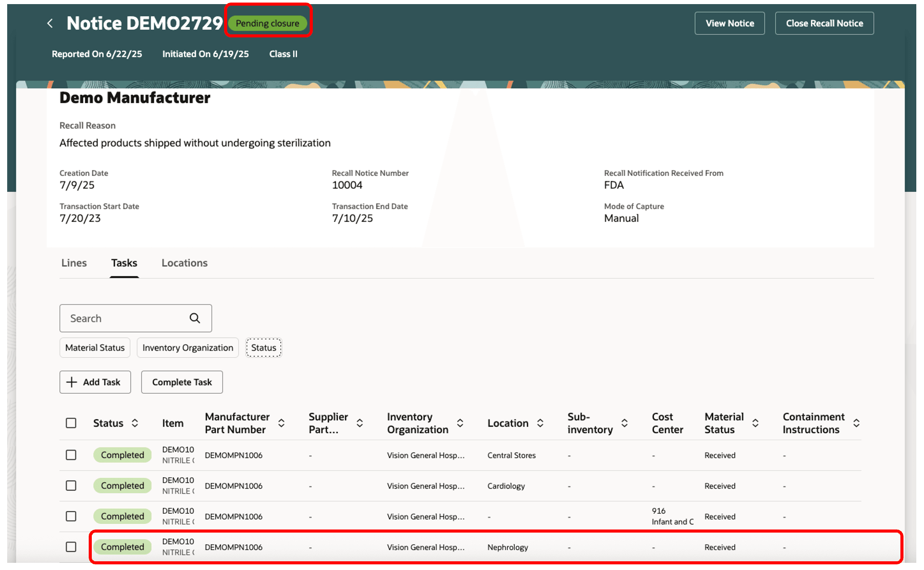This screenshot has height=570, width=924.
Task: Click DEMOMPN1006 in the Cardiology row
Action: [234, 486]
